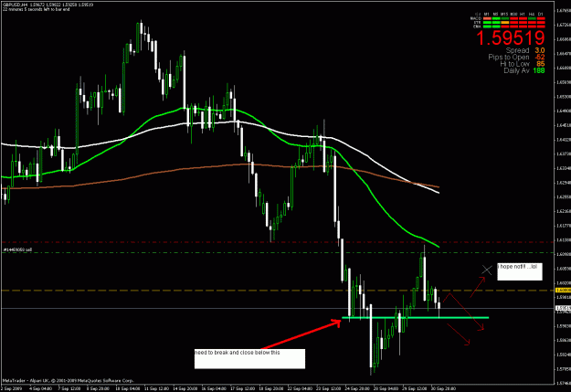
Task: Select the bright green horizontal support line
Action: point(415,318)
